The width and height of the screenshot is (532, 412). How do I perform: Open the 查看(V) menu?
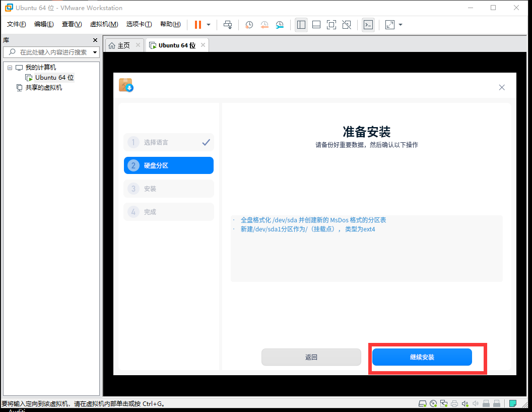coord(72,24)
